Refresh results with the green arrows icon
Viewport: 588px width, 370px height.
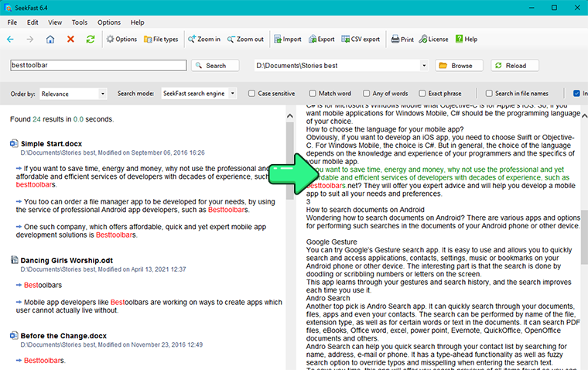(91, 39)
